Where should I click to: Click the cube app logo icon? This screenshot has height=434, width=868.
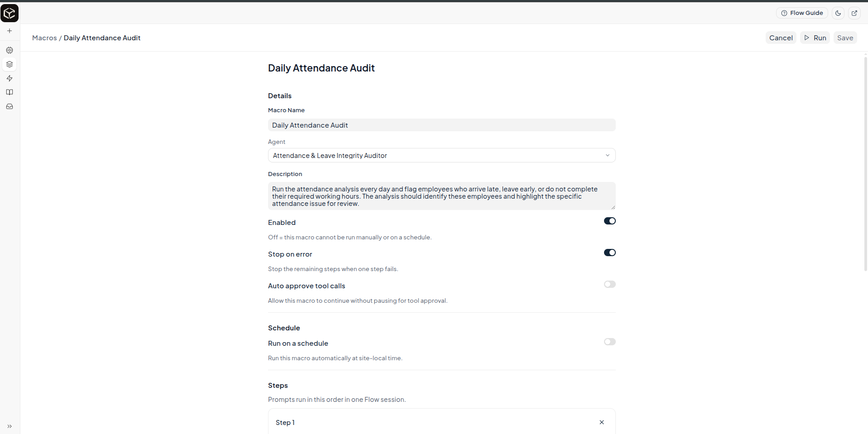10,13
